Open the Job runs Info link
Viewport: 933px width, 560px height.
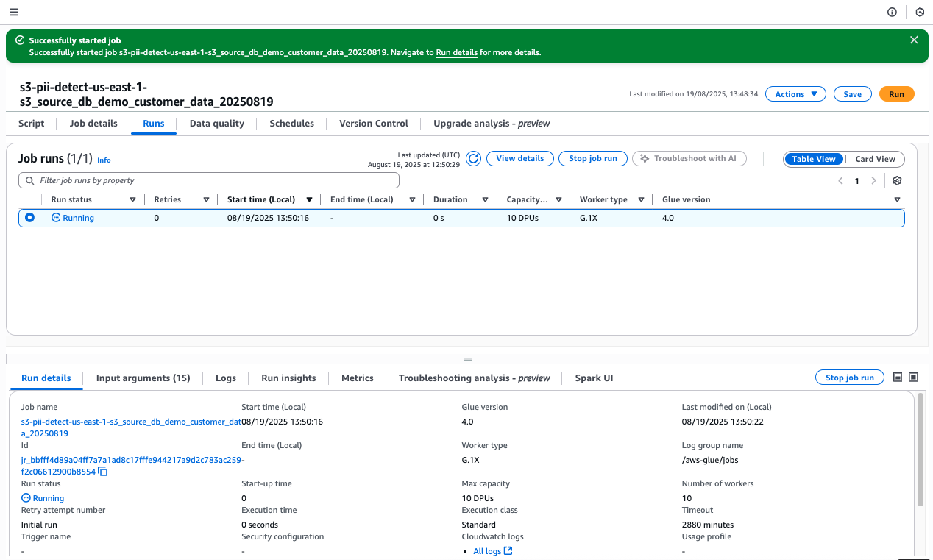104,160
